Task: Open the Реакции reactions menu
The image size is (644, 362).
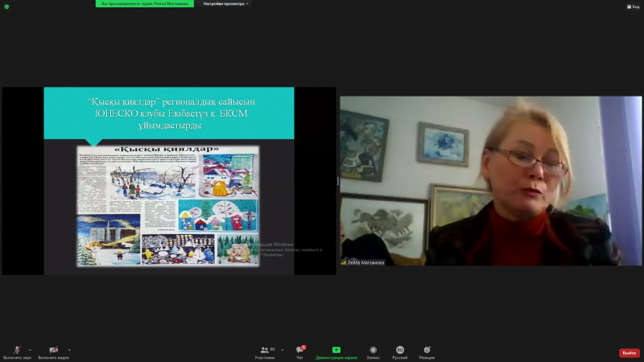Action: (x=427, y=352)
